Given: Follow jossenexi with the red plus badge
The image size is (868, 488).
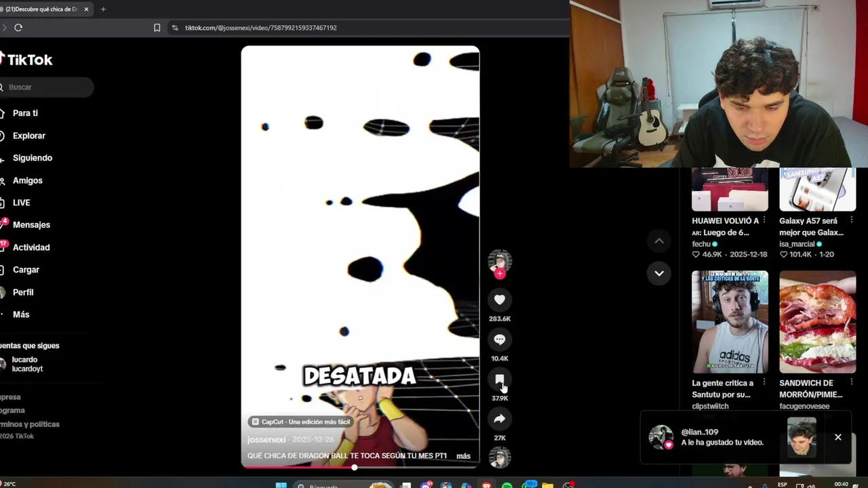Looking at the screenshot, I should [500, 274].
